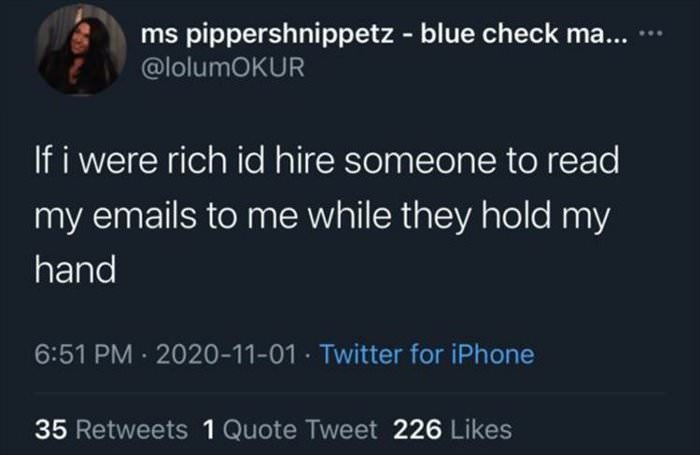
Task: Open the tweet author's profile picture
Action: click(x=78, y=49)
